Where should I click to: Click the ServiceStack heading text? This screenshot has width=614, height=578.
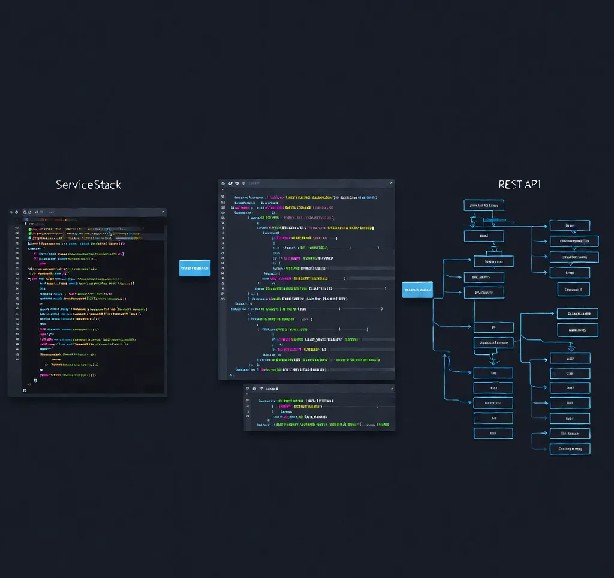88,184
